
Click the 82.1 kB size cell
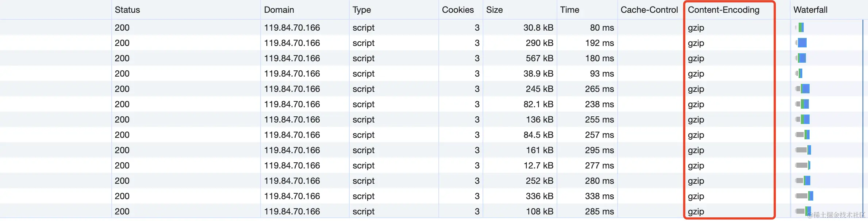tap(538, 104)
